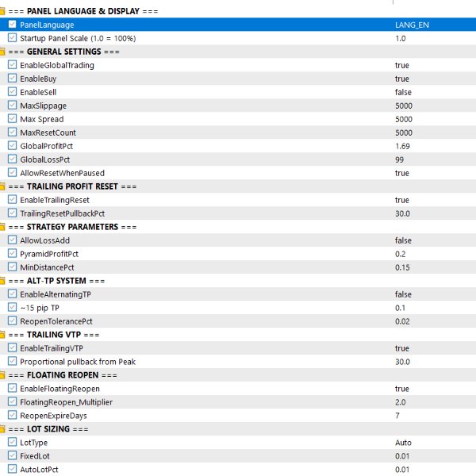Toggle the EnableAlternatingTP checkbox
Viewport: 476px width, 476px height.
point(12,294)
